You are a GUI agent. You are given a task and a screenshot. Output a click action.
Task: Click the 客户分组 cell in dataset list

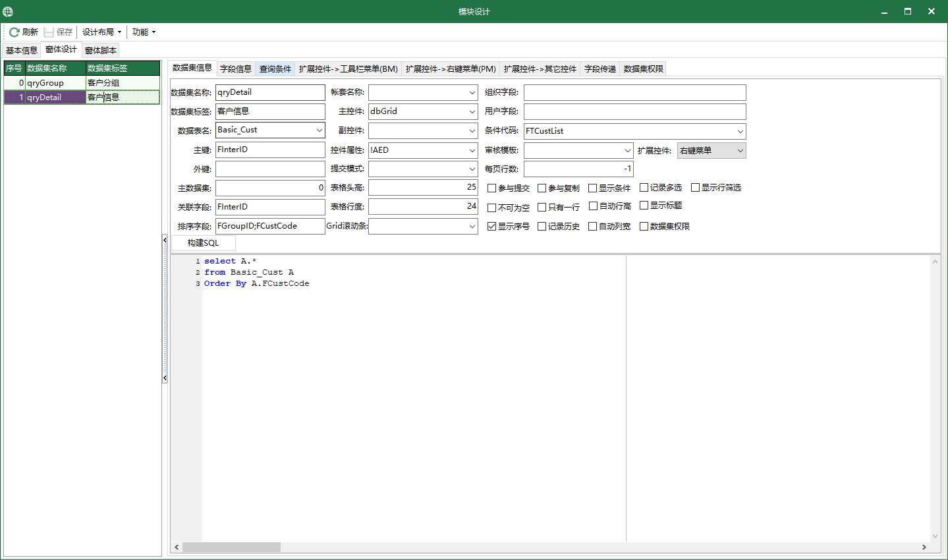pyautogui.click(x=123, y=82)
